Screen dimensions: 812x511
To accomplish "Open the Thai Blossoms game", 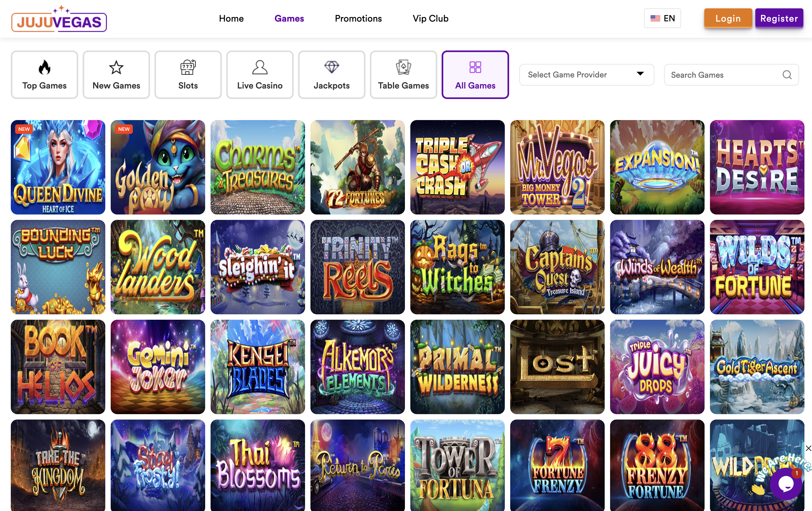I will point(258,465).
